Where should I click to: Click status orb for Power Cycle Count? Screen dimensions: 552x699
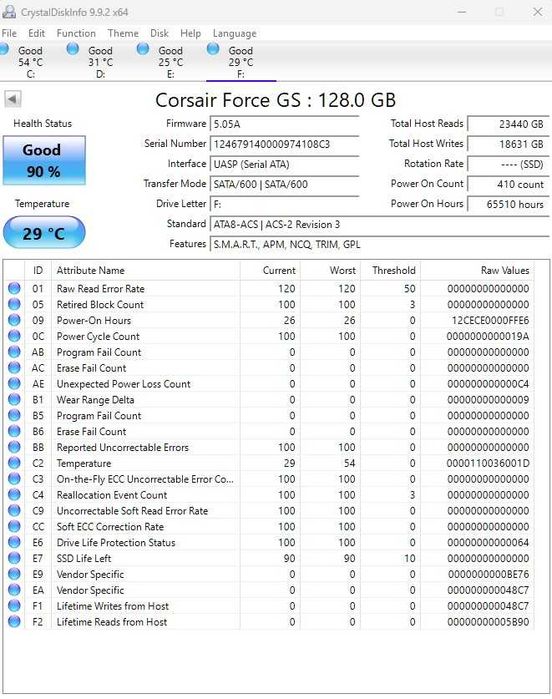(14, 336)
